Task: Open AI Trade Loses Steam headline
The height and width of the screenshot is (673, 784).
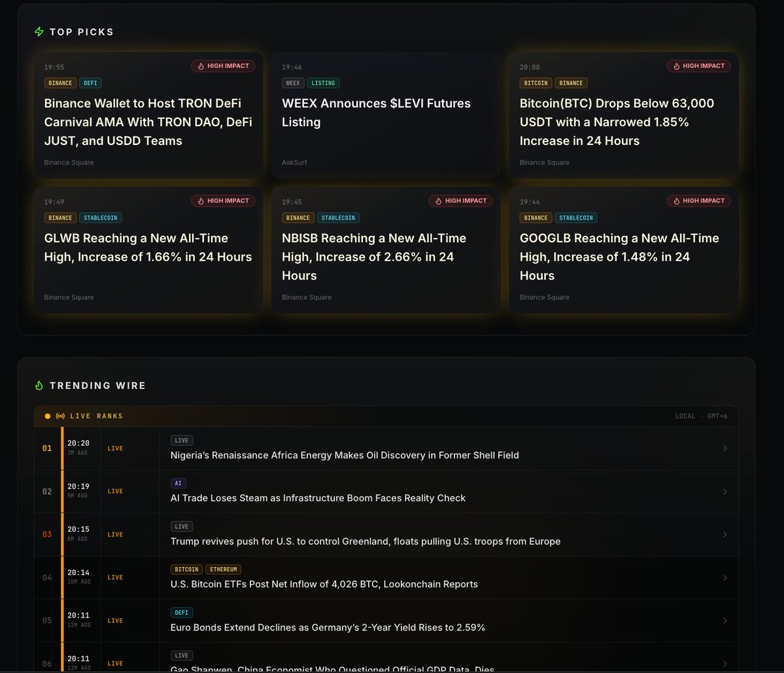Action: (318, 498)
